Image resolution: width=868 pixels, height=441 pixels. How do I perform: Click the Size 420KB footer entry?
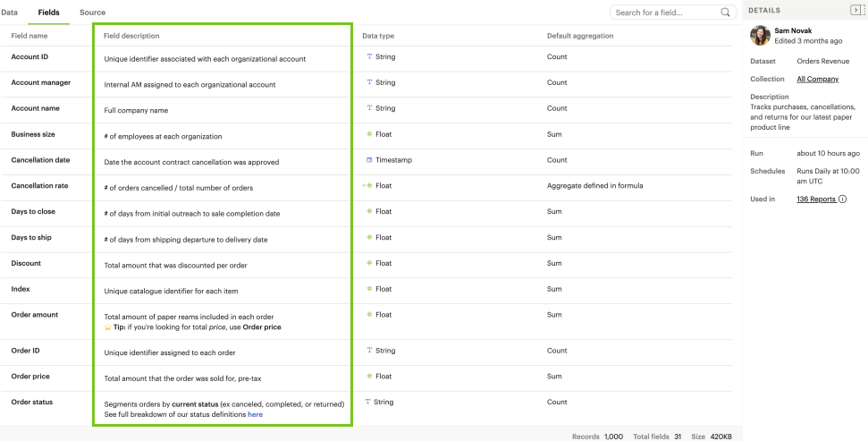tap(712, 437)
